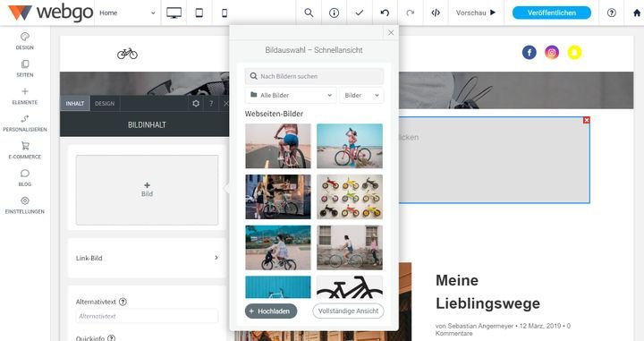The height and width of the screenshot is (341, 644).
Task: Open the Home page dropdown
Action: [x=127, y=13]
